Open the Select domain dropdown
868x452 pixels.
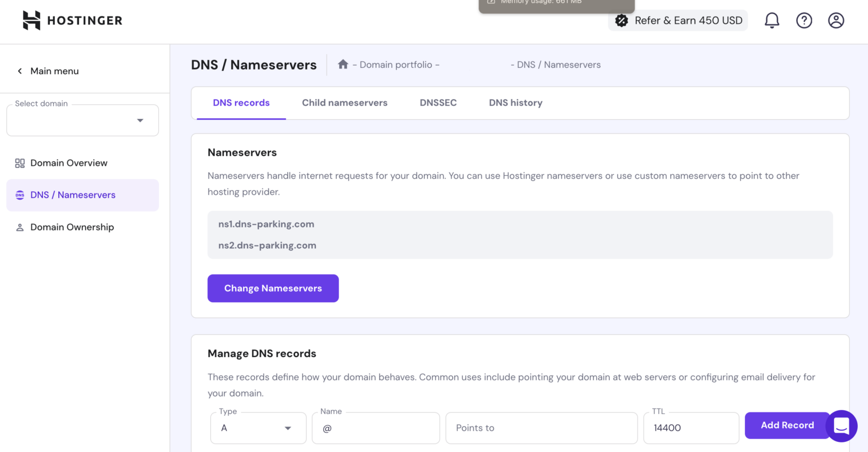(x=82, y=120)
